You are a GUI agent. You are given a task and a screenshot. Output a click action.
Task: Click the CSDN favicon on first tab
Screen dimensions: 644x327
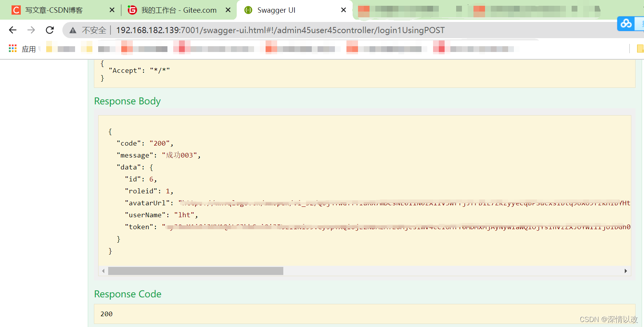click(x=16, y=10)
